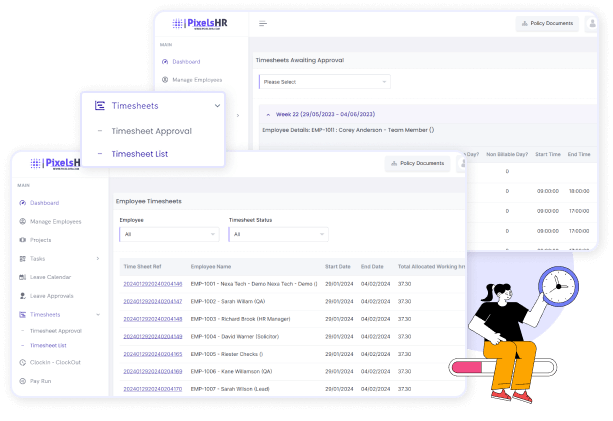
Task: Expand the Tasks submenu arrow in the sidebar
Action: click(x=97, y=259)
